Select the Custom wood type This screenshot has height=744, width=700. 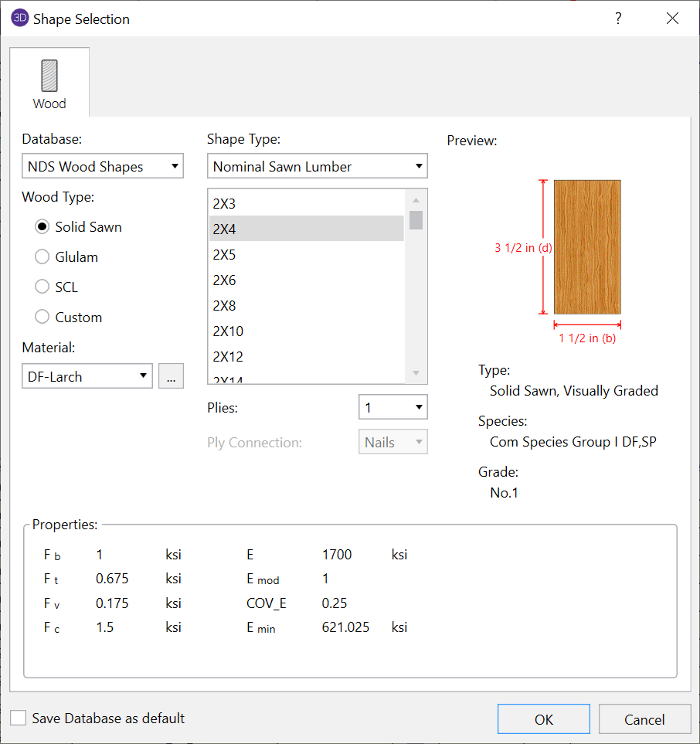tap(42, 318)
